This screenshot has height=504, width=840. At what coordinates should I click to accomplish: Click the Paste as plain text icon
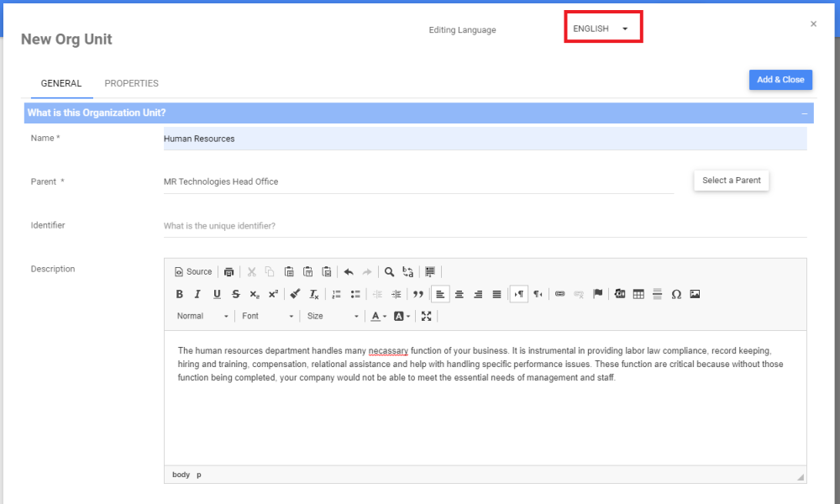tap(307, 271)
